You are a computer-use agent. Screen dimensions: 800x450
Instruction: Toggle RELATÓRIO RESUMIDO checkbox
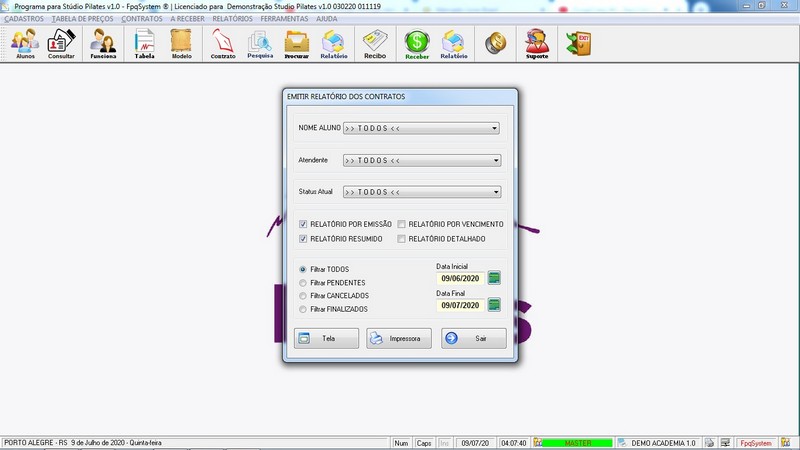pyautogui.click(x=303, y=239)
